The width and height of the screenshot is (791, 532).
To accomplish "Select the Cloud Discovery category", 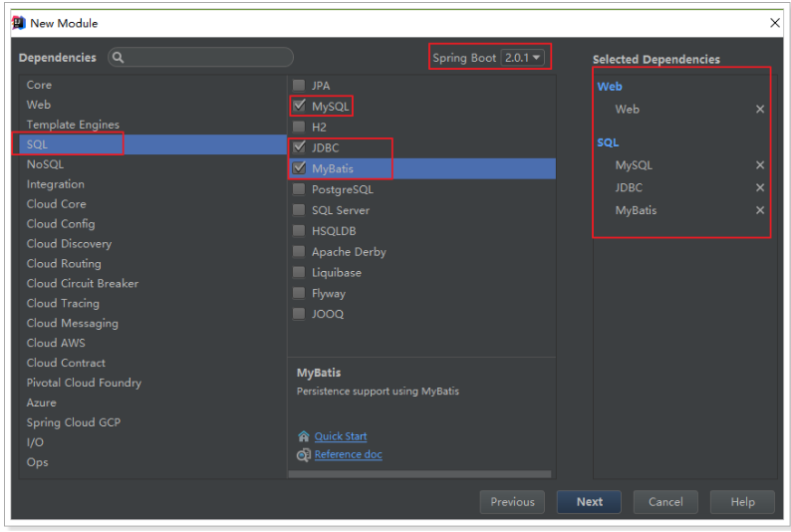I will tap(153, 243).
